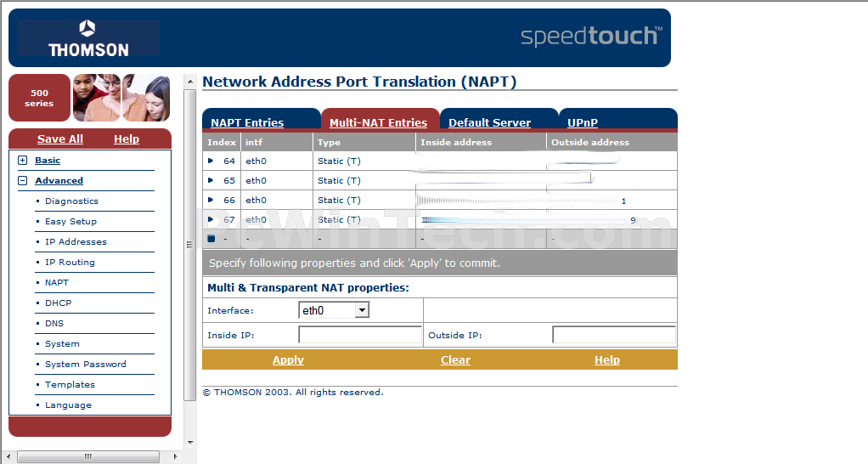Click index value 66 in table
The image size is (868, 464).
(x=229, y=200)
